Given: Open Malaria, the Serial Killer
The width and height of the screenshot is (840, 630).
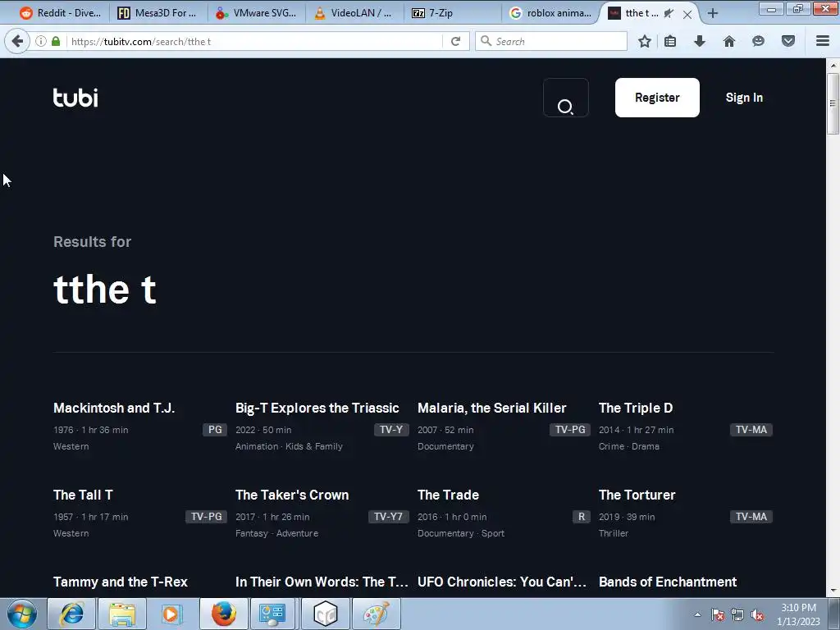Looking at the screenshot, I should coord(492,408).
